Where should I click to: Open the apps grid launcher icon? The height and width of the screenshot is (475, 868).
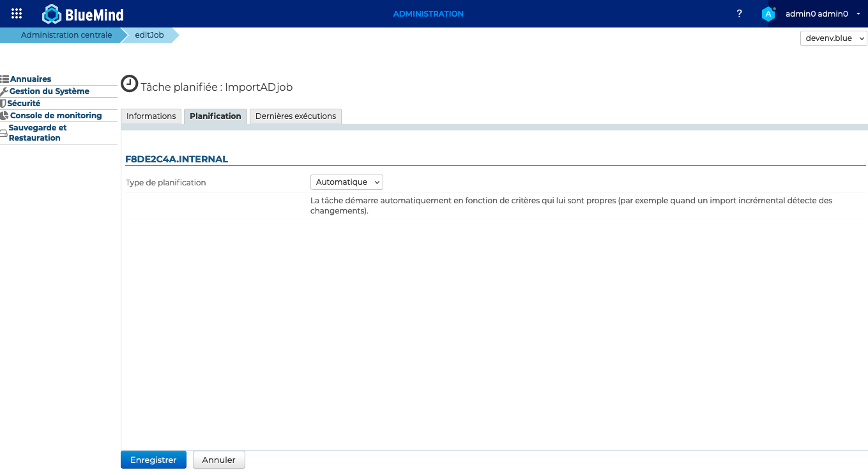[x=17, y=13]
